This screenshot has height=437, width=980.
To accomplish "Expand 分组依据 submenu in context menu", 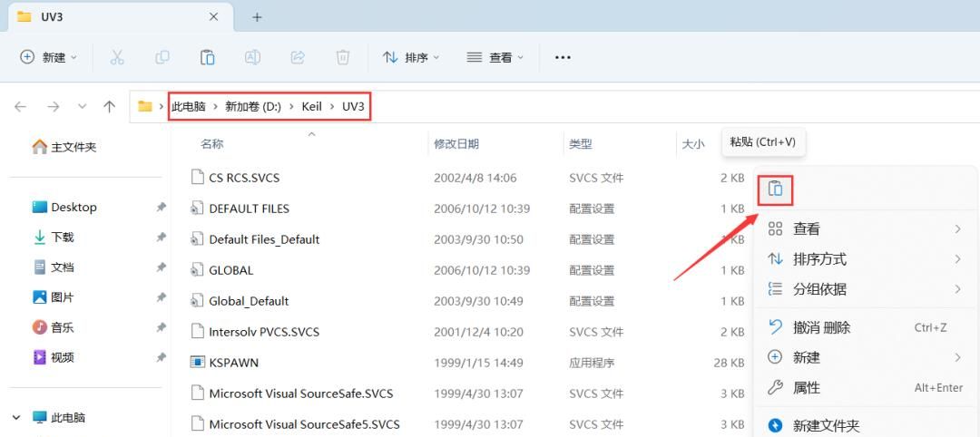I will 865,289.
